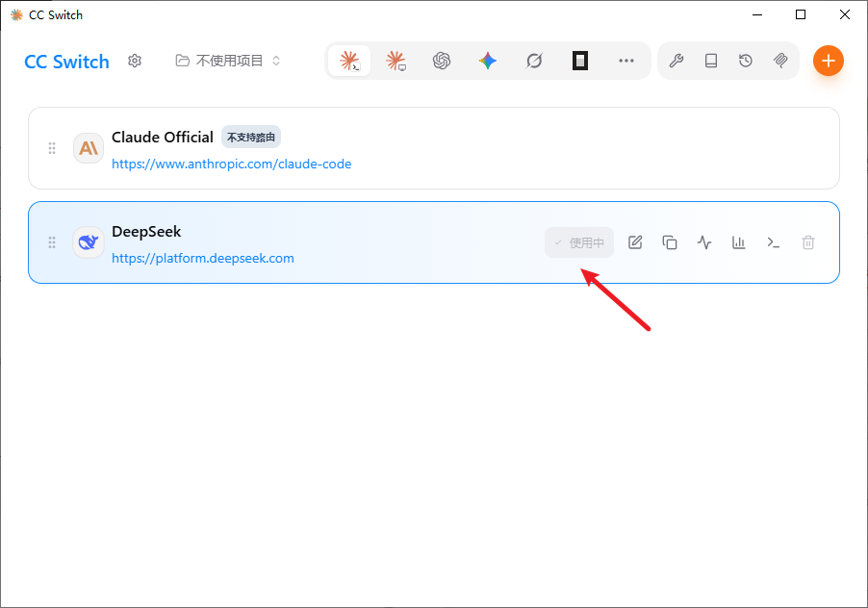868x608 pixels.
Task: Select the black square app tab
Action: click(x=580, y=61)
